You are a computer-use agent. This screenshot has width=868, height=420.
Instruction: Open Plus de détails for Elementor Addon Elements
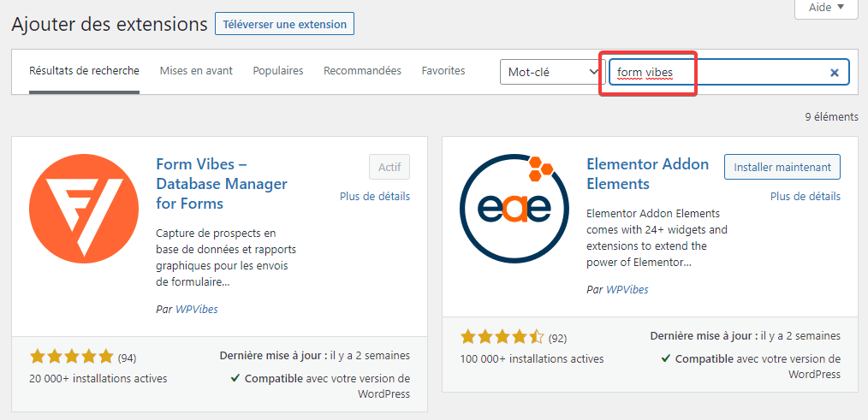806,197
